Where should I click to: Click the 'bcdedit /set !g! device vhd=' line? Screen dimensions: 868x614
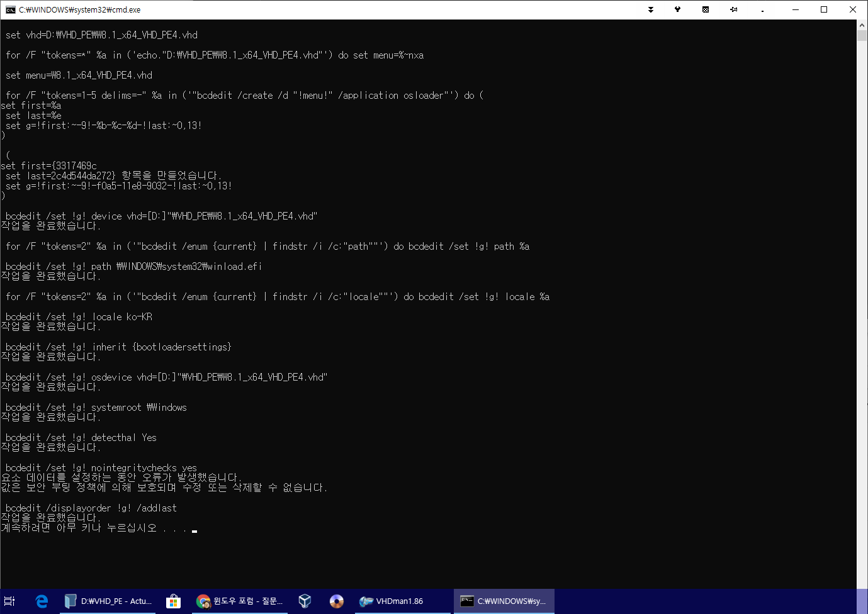coord(161,216)
